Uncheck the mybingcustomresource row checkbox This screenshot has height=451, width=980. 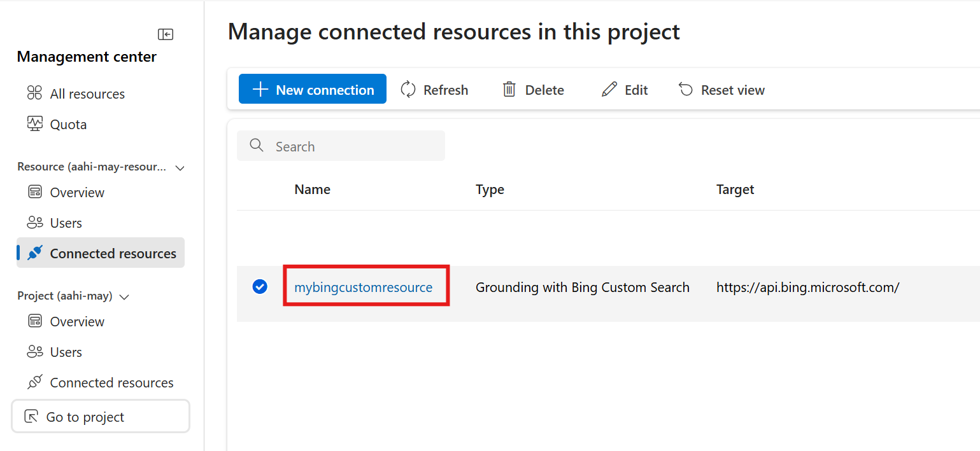pos(260,287)
